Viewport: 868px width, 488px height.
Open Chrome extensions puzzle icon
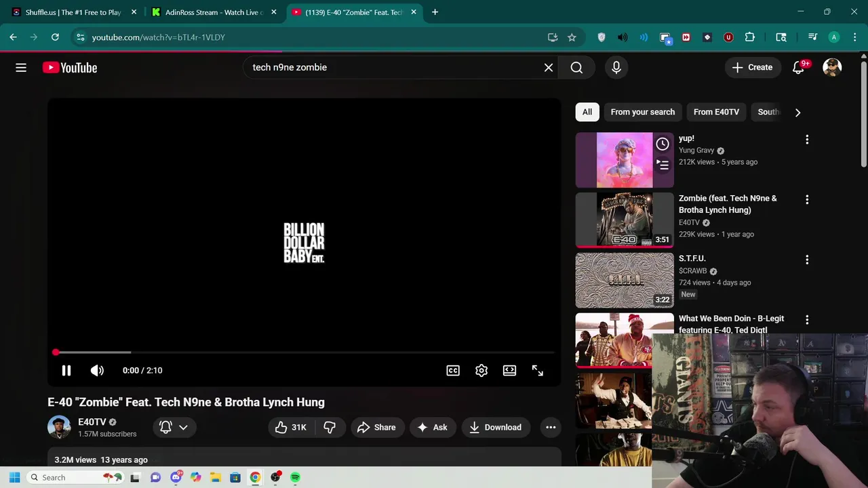coord(750,37)
